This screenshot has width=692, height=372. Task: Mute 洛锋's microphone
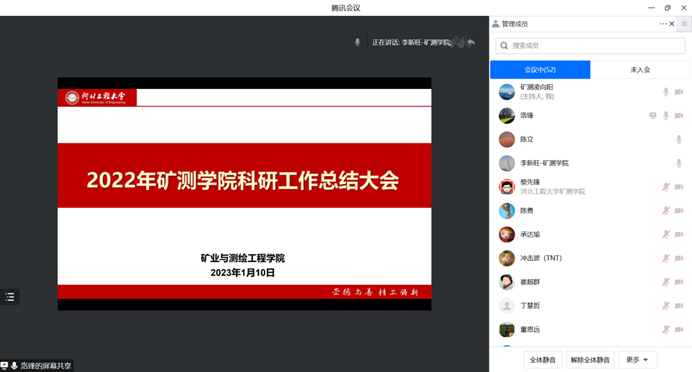[x=666, y=116]
